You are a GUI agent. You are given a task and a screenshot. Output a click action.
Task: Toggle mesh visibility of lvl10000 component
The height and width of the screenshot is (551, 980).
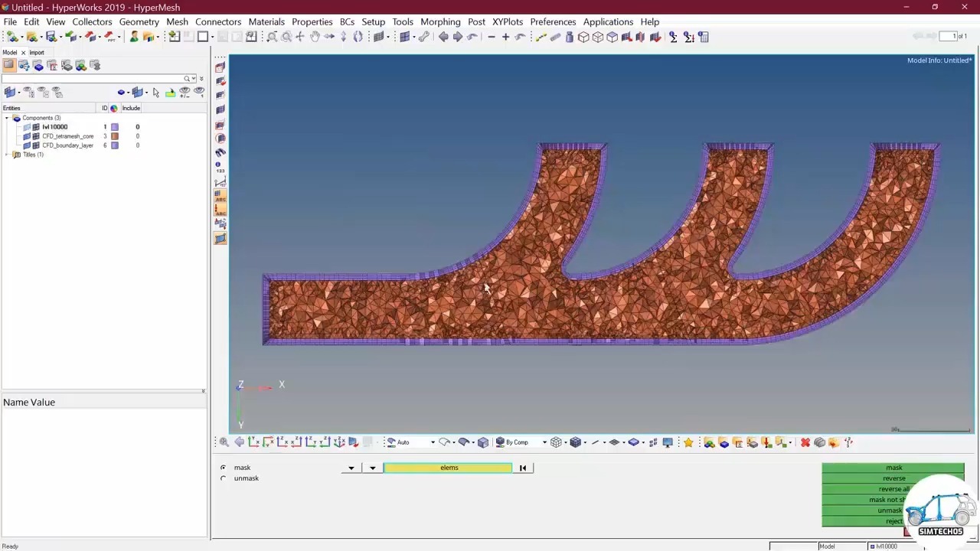point(36,127)
